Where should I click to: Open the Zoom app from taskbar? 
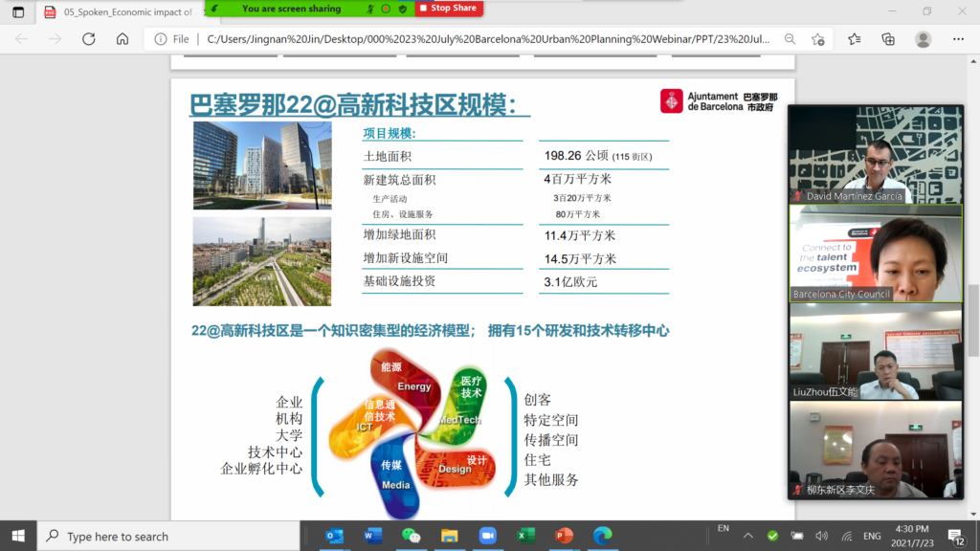pyautogui.click(x=487, y=536)
